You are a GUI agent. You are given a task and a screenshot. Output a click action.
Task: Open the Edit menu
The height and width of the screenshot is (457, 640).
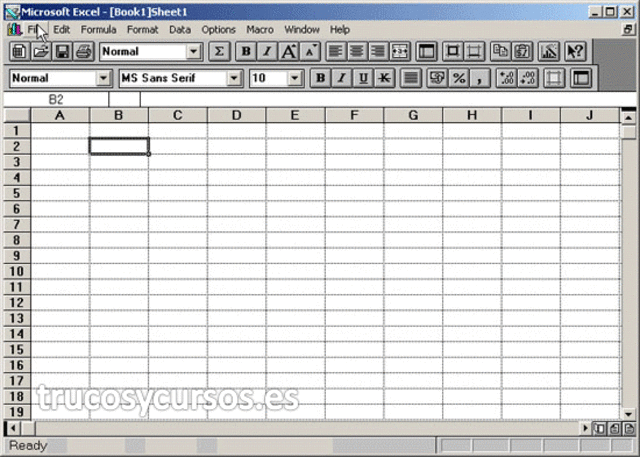tap(62, 30)
